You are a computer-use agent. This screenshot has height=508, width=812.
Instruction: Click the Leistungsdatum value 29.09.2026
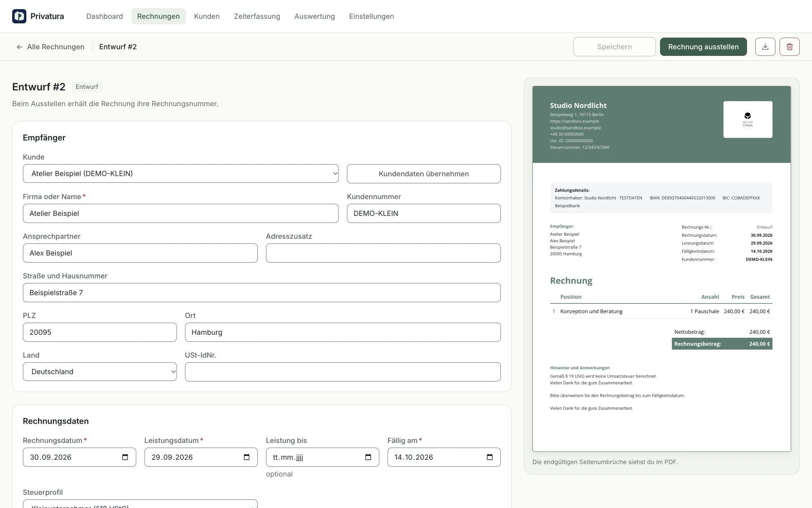click(172, 457)
